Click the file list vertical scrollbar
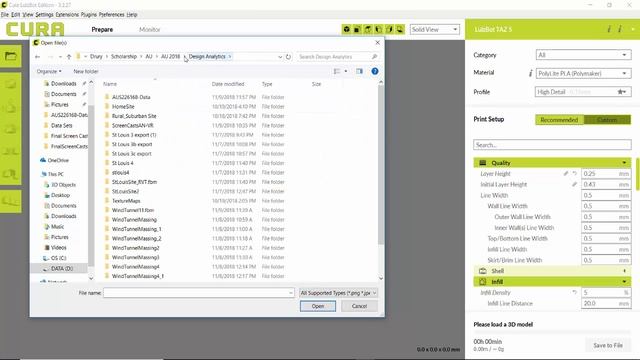Screen dimensions: 640x360 coord(381,164)
